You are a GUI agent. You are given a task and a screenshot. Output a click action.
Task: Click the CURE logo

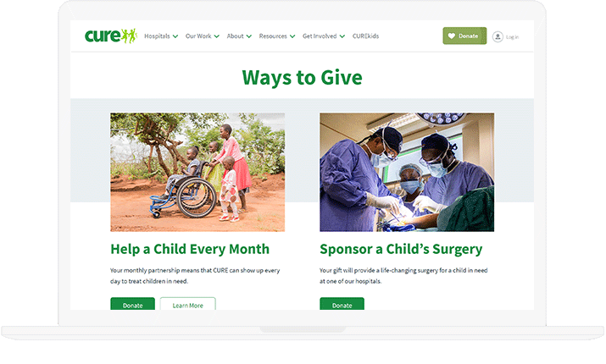click(x=111, y=36)
